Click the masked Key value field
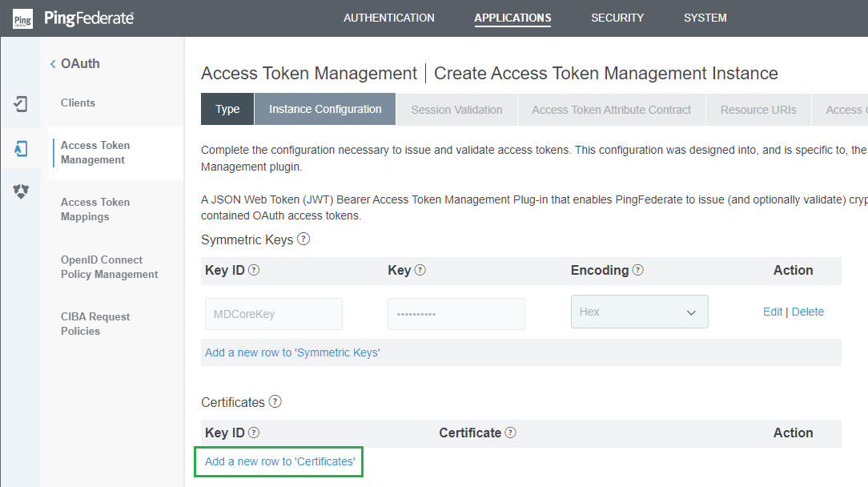 pos(456,314)
